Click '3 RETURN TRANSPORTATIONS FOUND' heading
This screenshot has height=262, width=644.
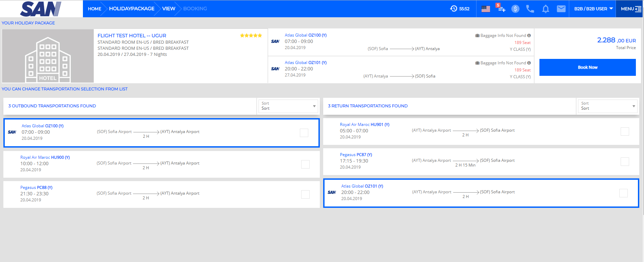click(368, 106)
